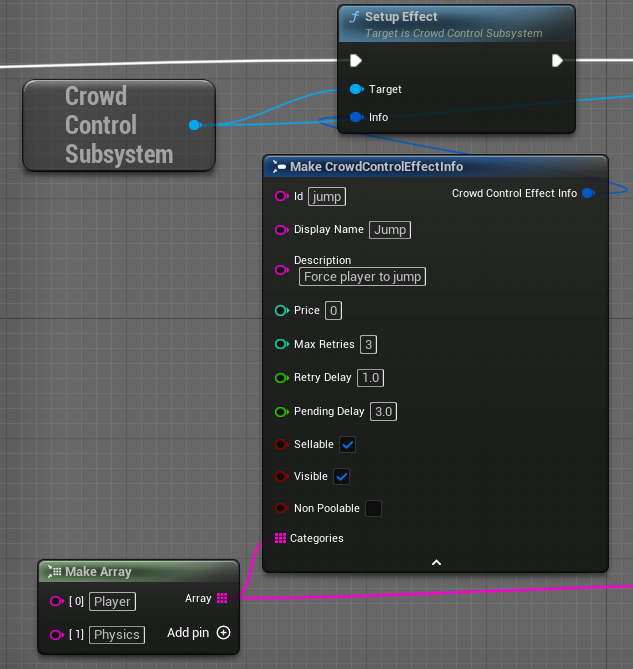Click the Categories array input pin

[281, 539]
